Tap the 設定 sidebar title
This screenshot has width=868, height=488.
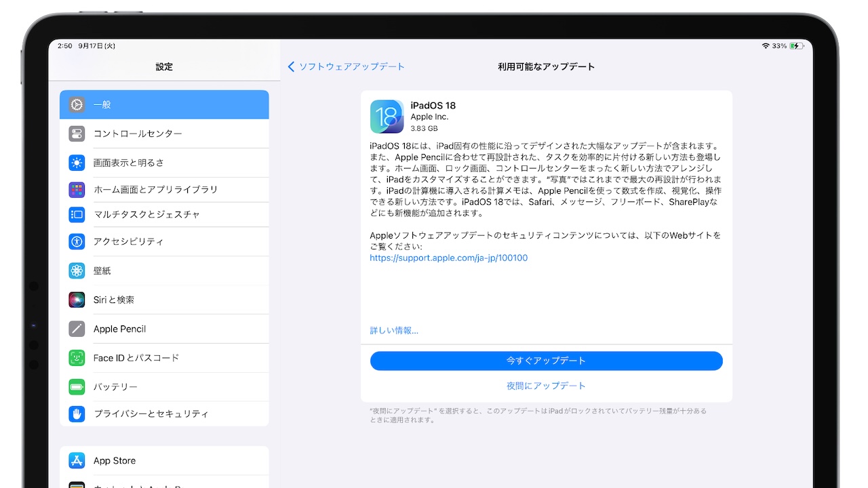(x=164, y=66)
